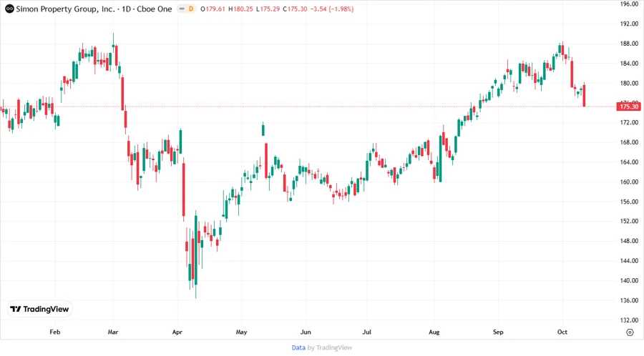This screenshot has width=644, height=356.
Task: Click the orange D delayed-data badge
Action: (192, 9)
